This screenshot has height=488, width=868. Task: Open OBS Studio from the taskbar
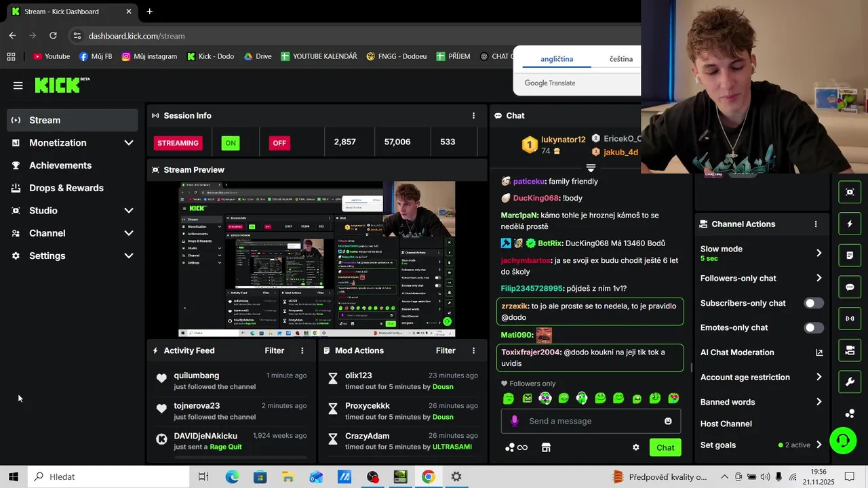coord(372,477)
